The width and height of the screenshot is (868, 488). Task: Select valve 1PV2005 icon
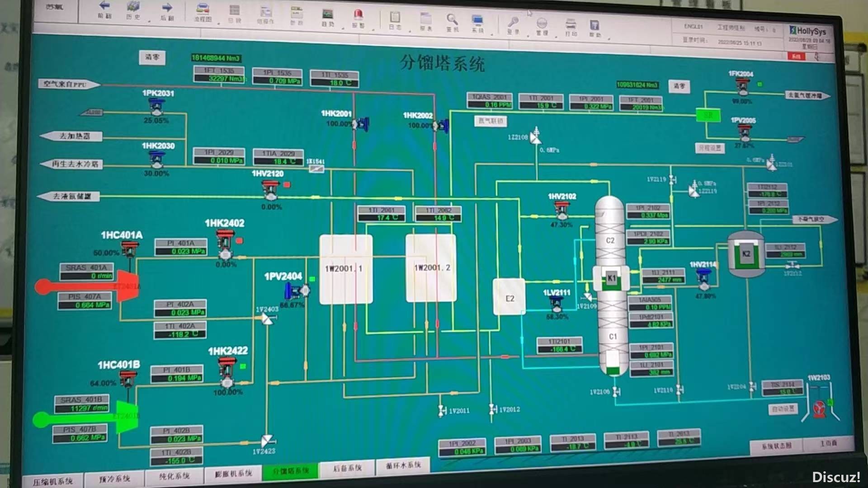click(x=744, y=132)
